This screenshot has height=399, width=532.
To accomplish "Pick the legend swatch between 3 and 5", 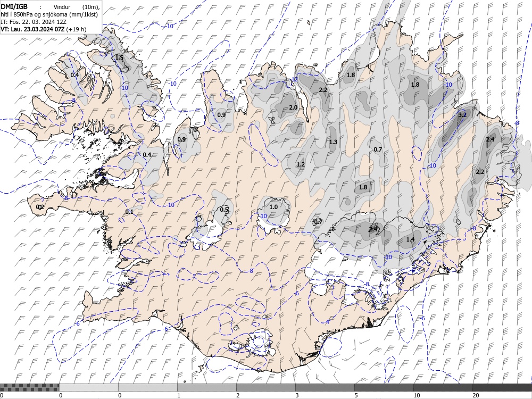I will click(x=325, y=387).
